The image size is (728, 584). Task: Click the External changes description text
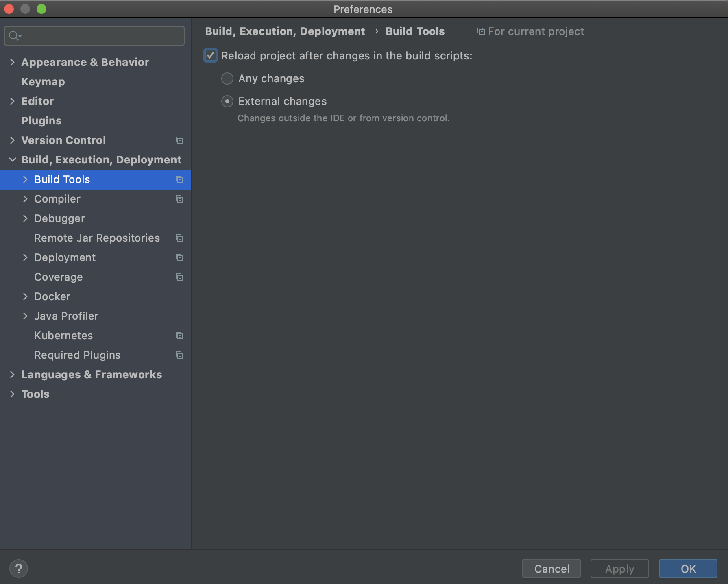(344, 118)
